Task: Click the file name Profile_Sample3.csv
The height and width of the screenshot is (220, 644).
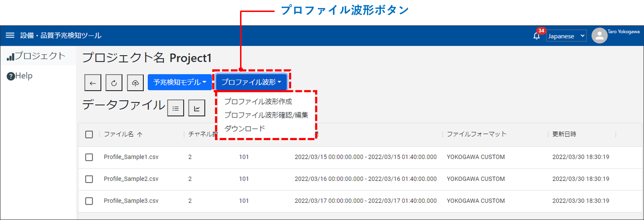Action: 131,201
